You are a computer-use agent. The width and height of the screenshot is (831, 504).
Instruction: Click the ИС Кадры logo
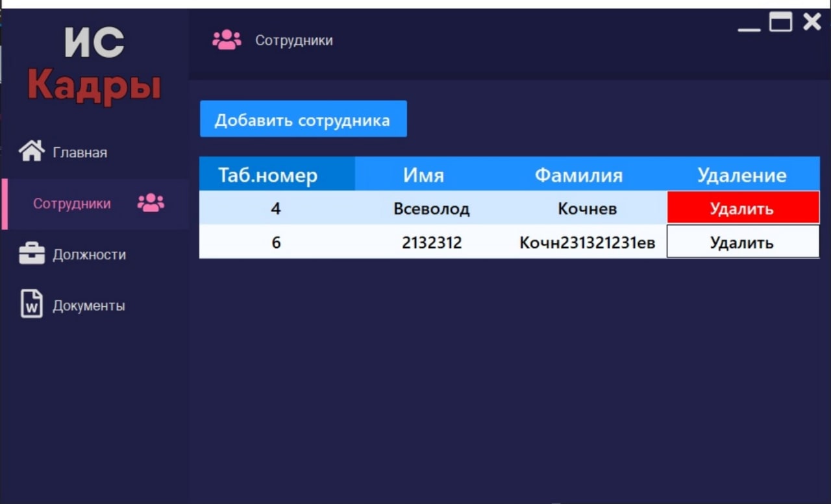click(94, 66)
